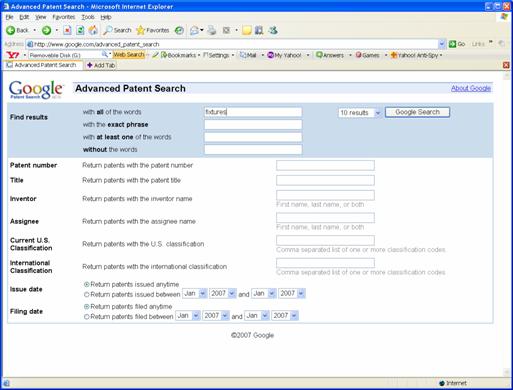Open the Help menu
Screen dimensions: 513x390
pyautogui.click(x=106, y=17)
